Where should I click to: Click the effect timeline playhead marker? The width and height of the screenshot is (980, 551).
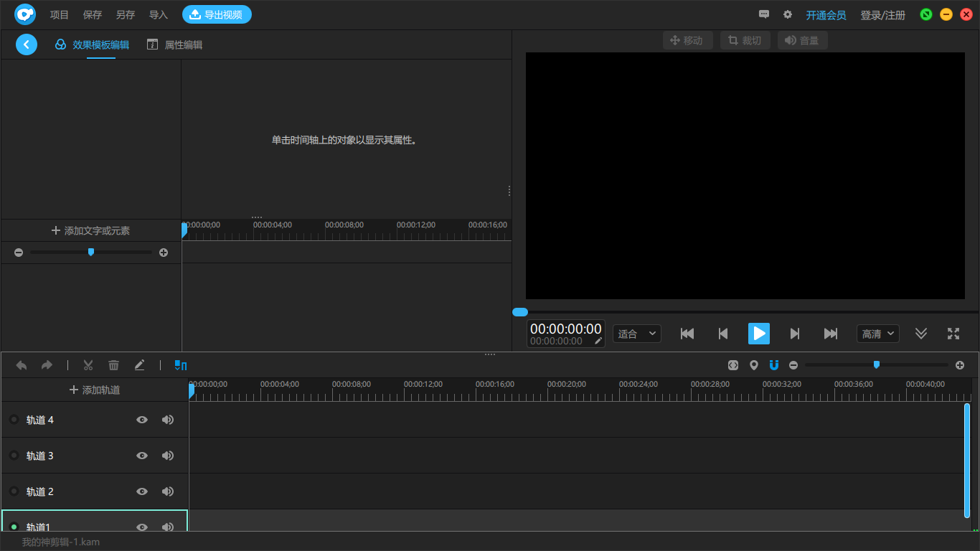coord(184,230)
